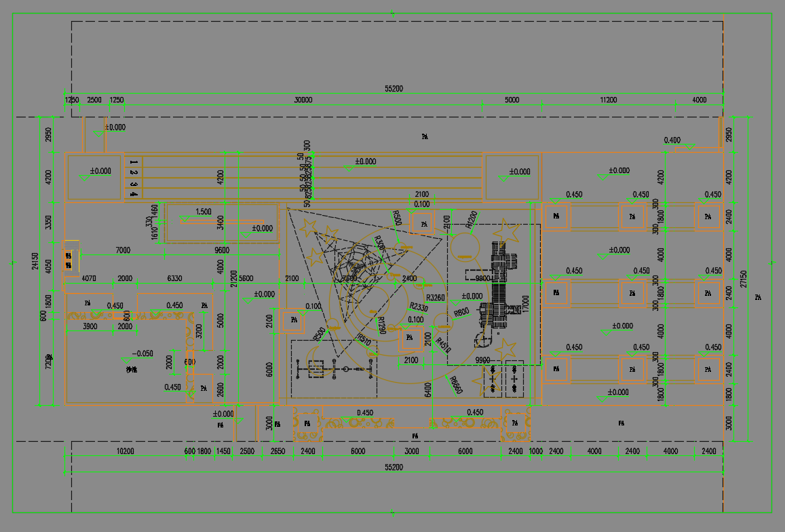The height and width of the screenshot is (532, 785).
Task: Click the 7600 dimension text
Action: click(x=349, y=278)
